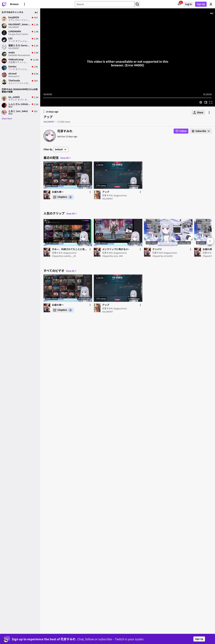
Task: Open the 0:14 テンパリ clip thumbnail
Action: pos(168,233)
